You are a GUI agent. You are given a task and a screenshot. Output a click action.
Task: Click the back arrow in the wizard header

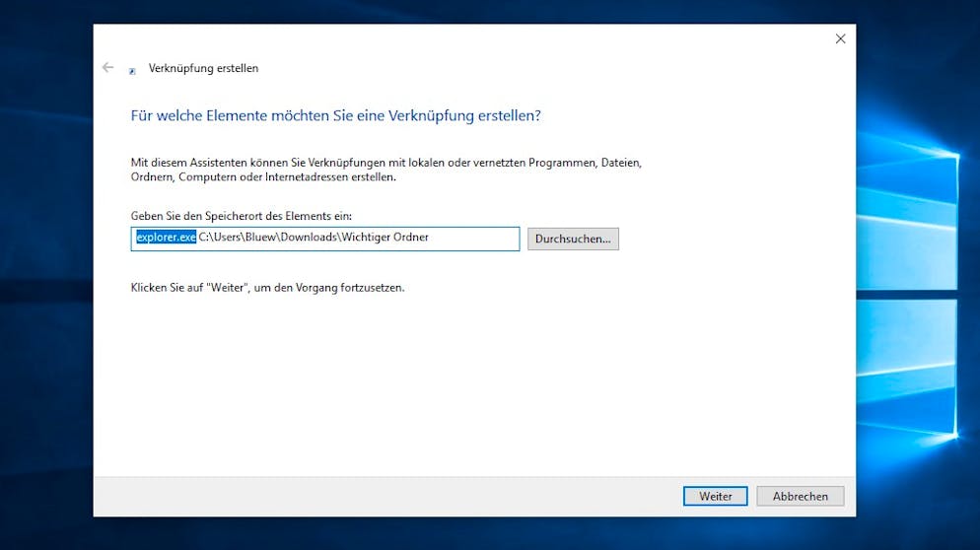pyautogui.click(x=108, y=67)
